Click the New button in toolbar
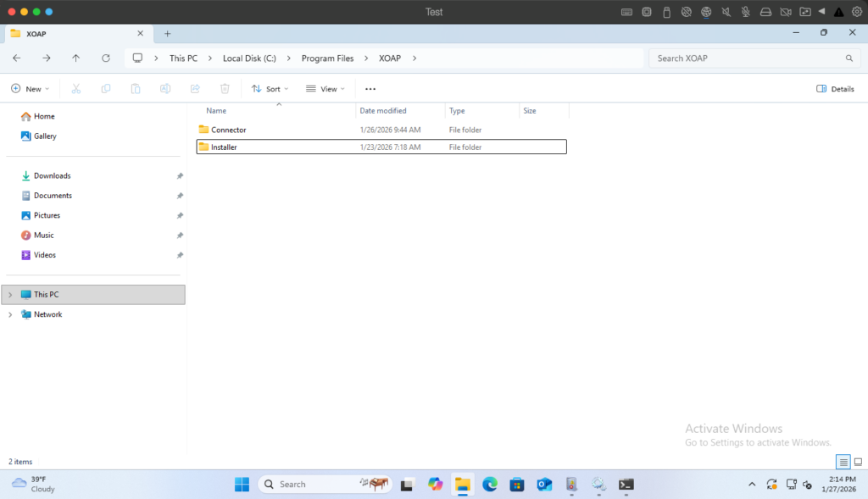This screenshot has height=499, width=868. pos(30,89)
